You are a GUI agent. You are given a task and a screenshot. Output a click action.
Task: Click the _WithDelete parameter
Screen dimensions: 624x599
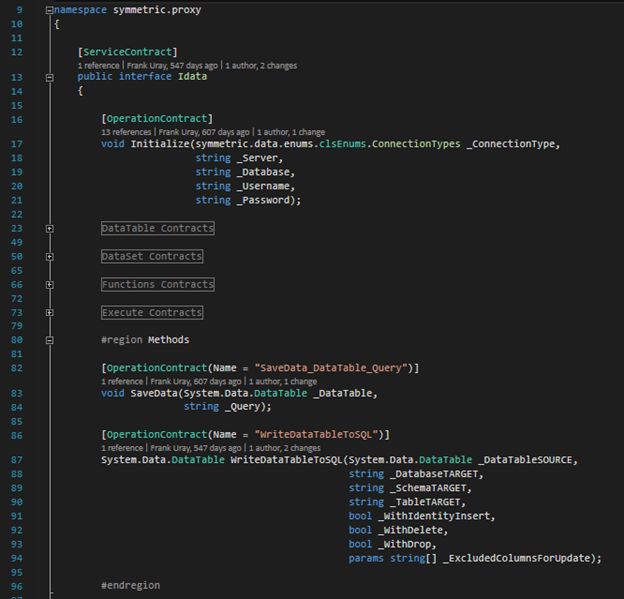(410, 531)
